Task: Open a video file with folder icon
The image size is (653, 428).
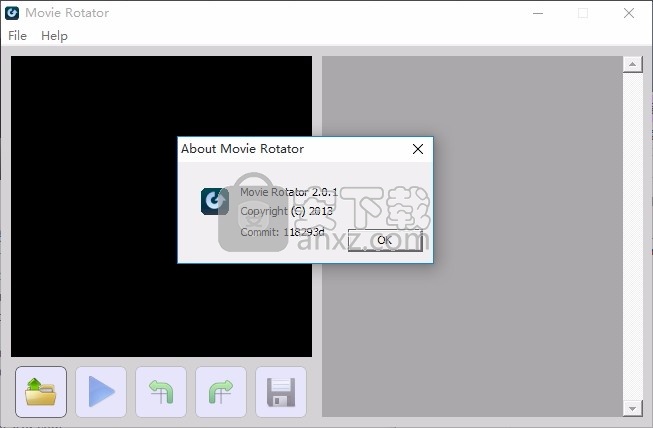Action: pyautogui.click(x=41, y=392)
